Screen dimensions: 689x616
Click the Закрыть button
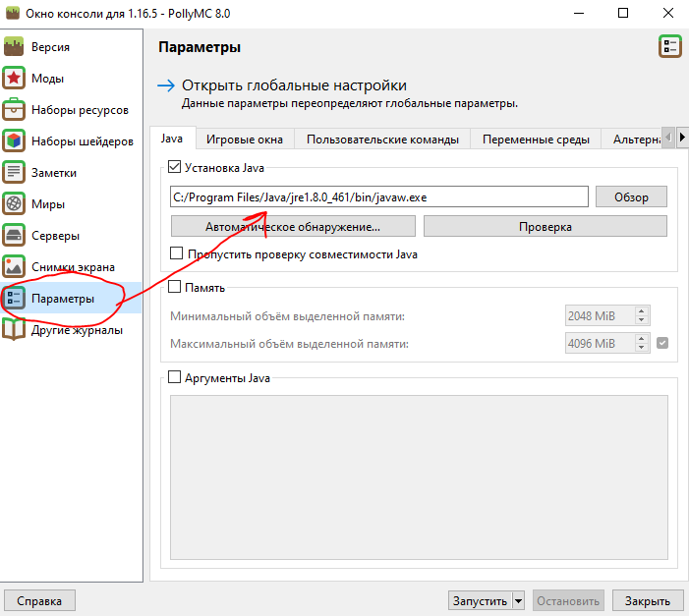(648, 600)
